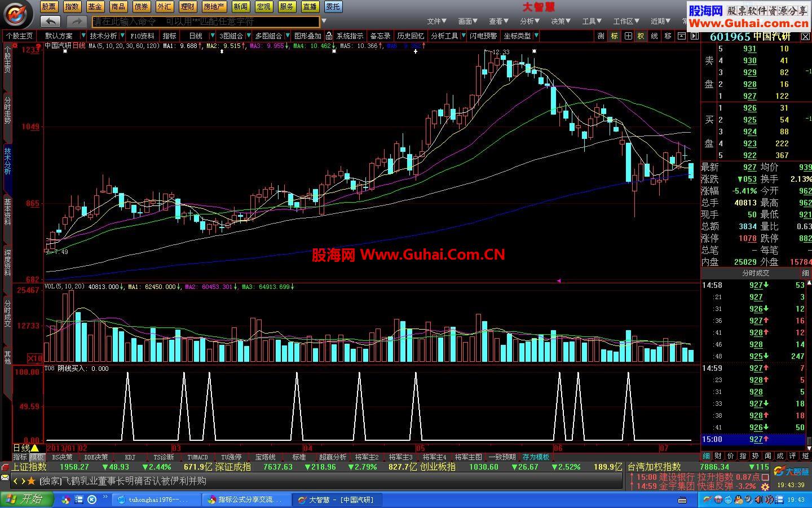Click the arrow icon hiding the quote side panel
The image size is (812, 508).
coord(695,36)
